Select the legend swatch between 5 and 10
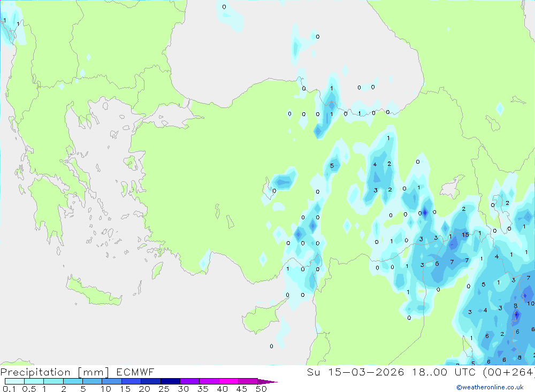Image resolution: width=535 pixels, height=392 pixels. [x=92, y=381]
